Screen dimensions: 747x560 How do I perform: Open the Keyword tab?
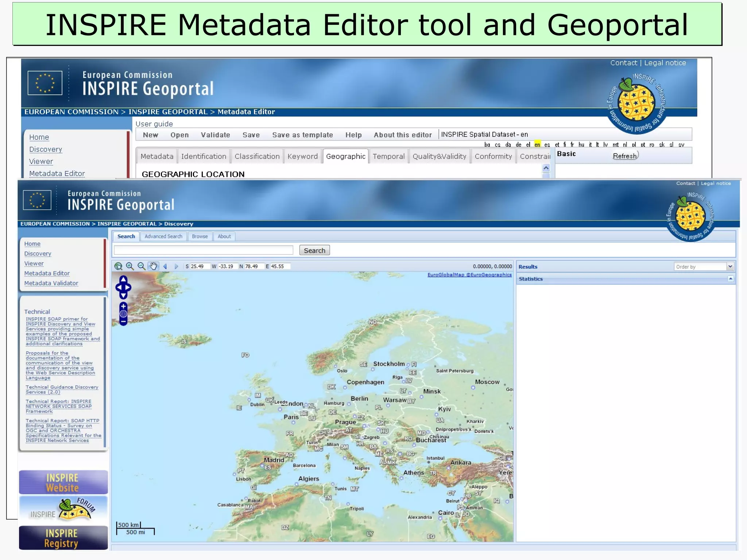[x=302, y=156]
